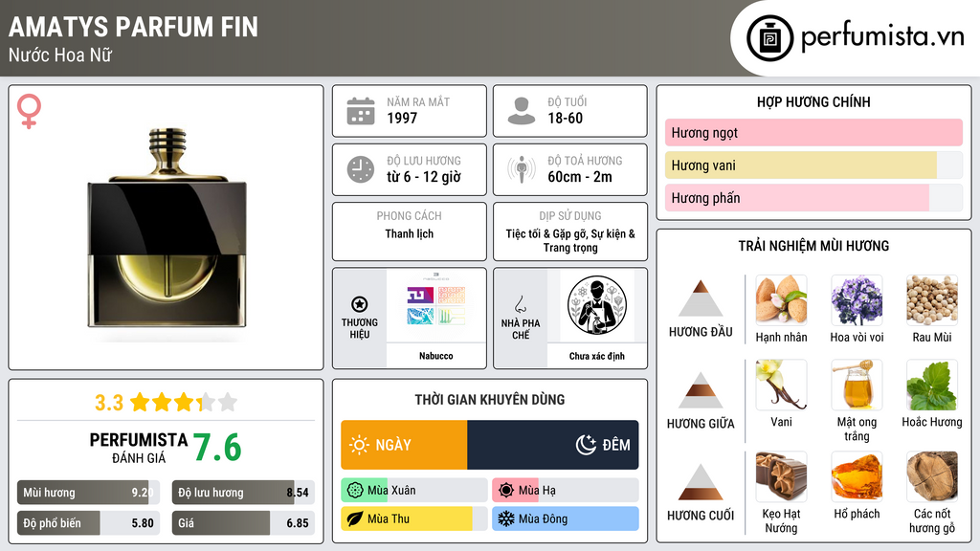Click the longevity value từ 6 - 12 giờ

(x=424, y=177)
